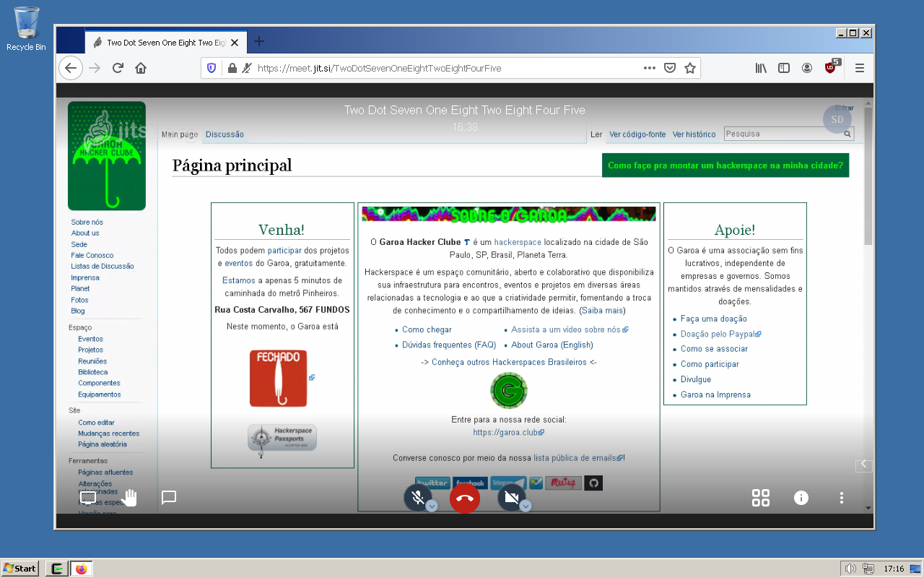This screenshot has width=924, height=578.
Task: Toggle the disabled camera button
Action: [512, 498]
